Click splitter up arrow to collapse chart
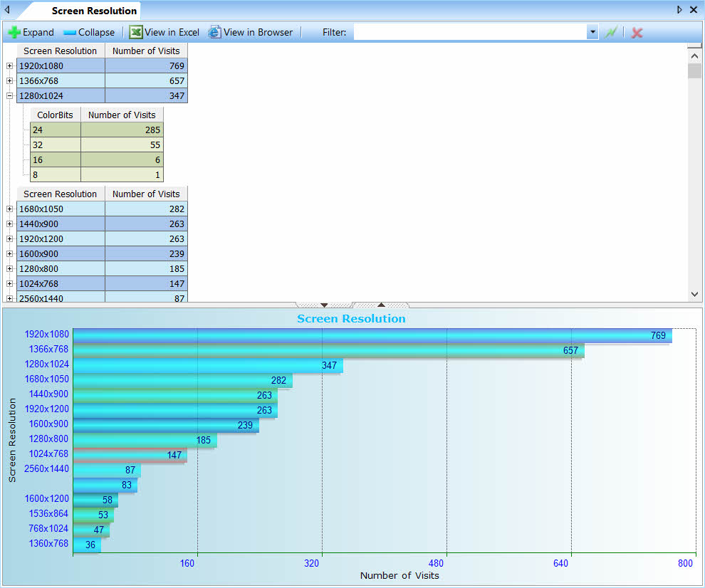 381,305
